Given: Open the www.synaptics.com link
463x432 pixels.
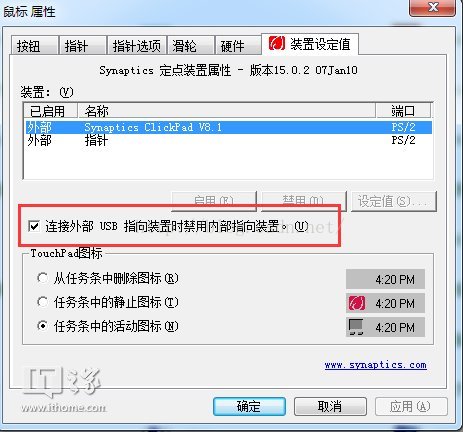Looking at the screenshot, I should (x=376, y=365).
